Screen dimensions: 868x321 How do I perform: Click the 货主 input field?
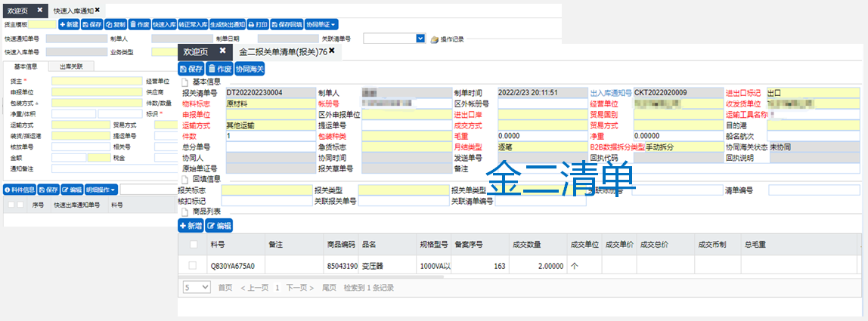(x=97, y=82)
